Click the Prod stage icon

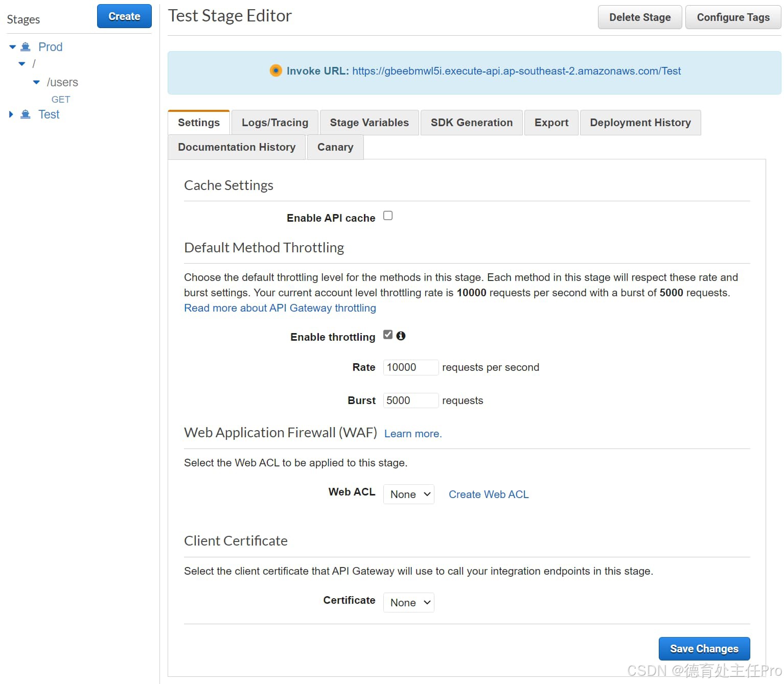(x=26, y=47)
